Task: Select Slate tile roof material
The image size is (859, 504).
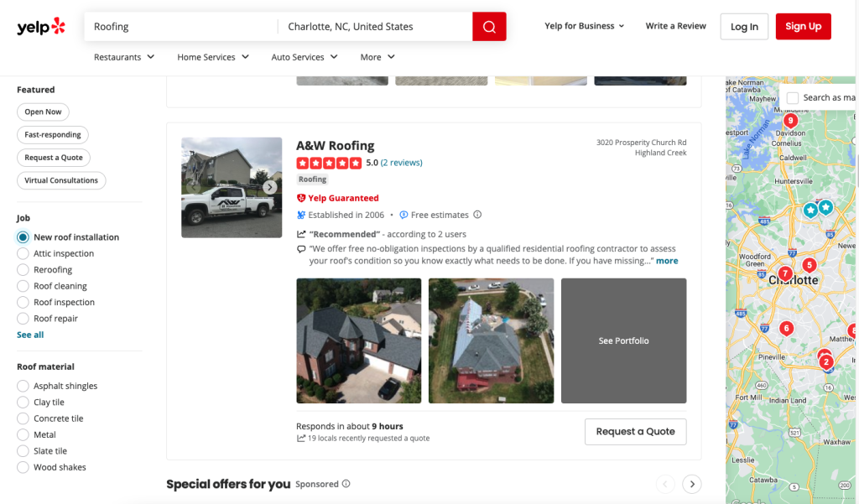Action: [23, 451]
